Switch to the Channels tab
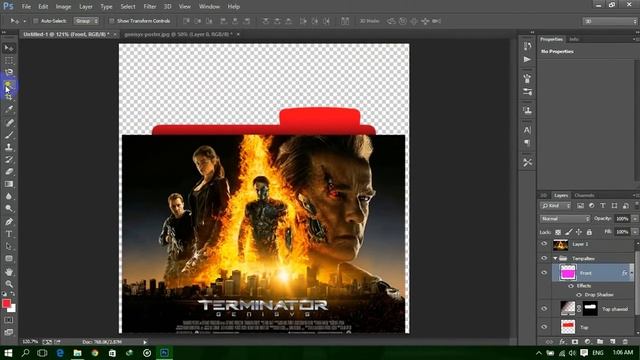Image resolution: width=640 pixels, height=360 pixels. (584, 196)
